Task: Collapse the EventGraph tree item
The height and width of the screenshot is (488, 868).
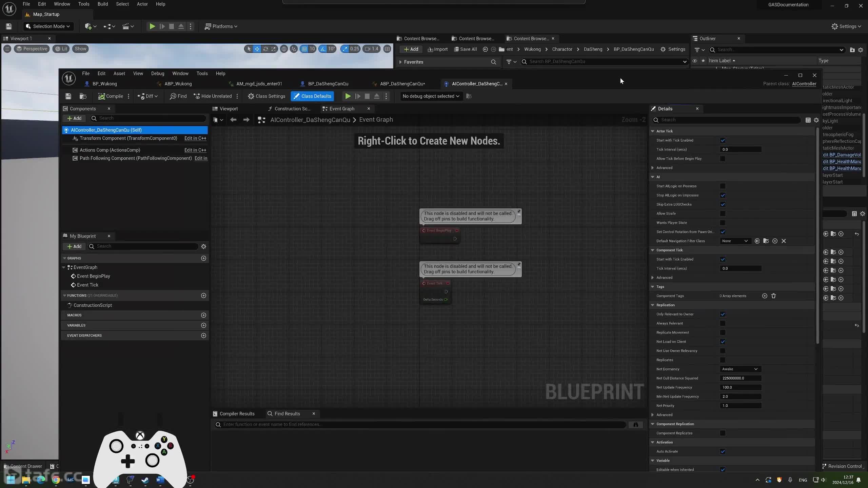Action: click(64, 267)
